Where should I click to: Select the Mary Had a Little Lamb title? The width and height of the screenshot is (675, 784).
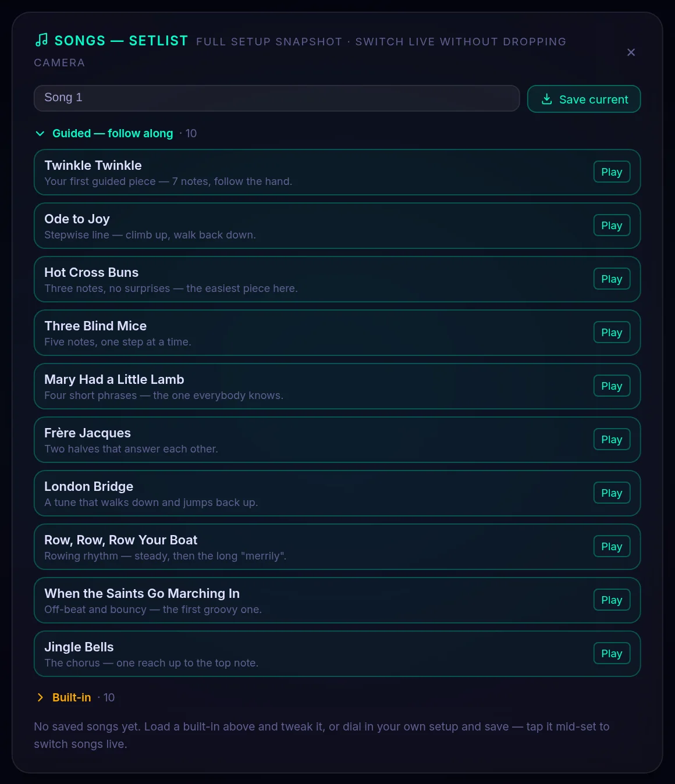pyautogui.click(x=114, y=380)
